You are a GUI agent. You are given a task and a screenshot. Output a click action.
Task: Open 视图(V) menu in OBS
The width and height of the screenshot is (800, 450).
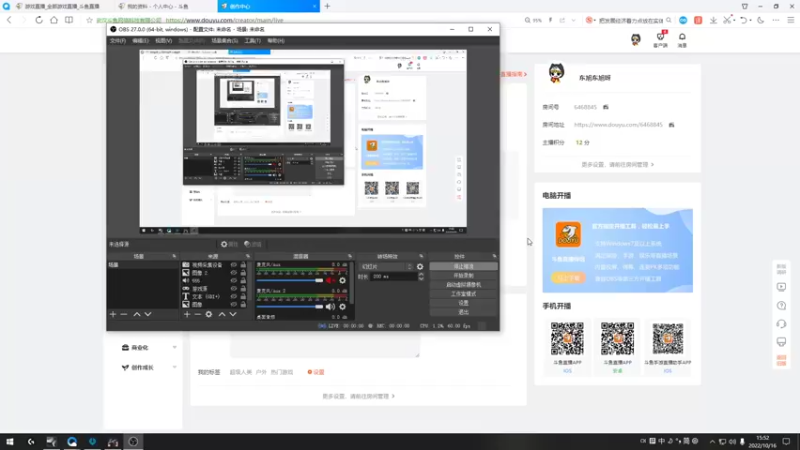(164, 41)
